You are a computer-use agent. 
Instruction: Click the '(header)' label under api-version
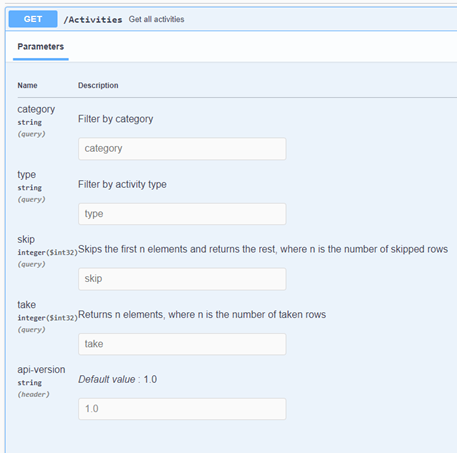[x=33, y=394]
